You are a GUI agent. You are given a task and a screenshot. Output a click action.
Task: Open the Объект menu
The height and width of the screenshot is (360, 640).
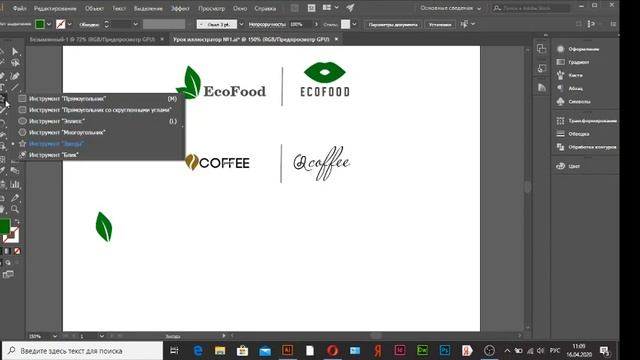94,8
